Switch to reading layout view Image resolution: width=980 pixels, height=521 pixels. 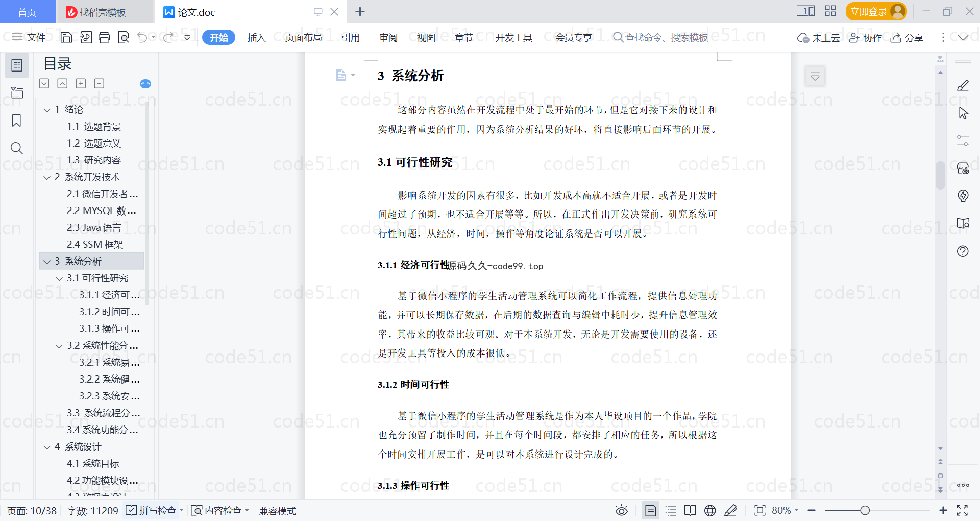tap(690, 510)
